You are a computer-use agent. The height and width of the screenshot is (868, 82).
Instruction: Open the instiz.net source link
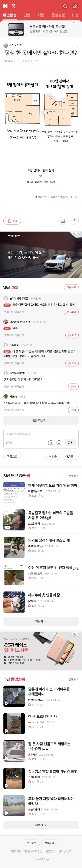(x=57, y=197)
